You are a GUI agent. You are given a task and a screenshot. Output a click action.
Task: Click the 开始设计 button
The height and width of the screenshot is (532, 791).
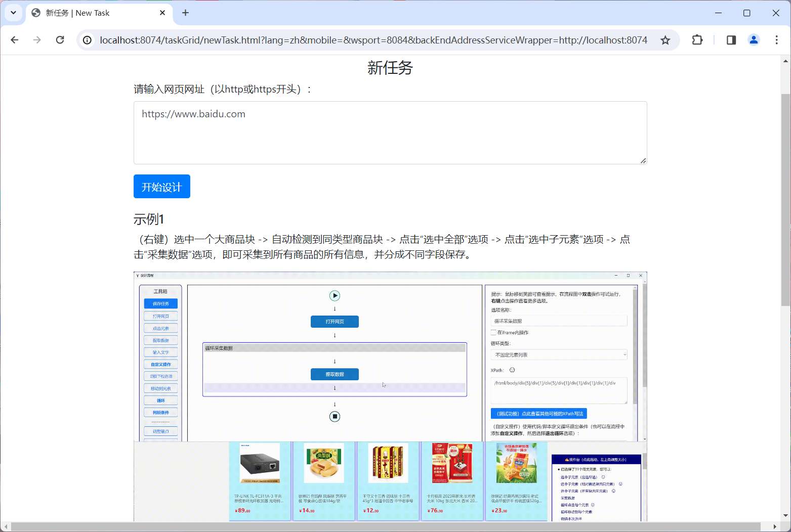point(161,186)
